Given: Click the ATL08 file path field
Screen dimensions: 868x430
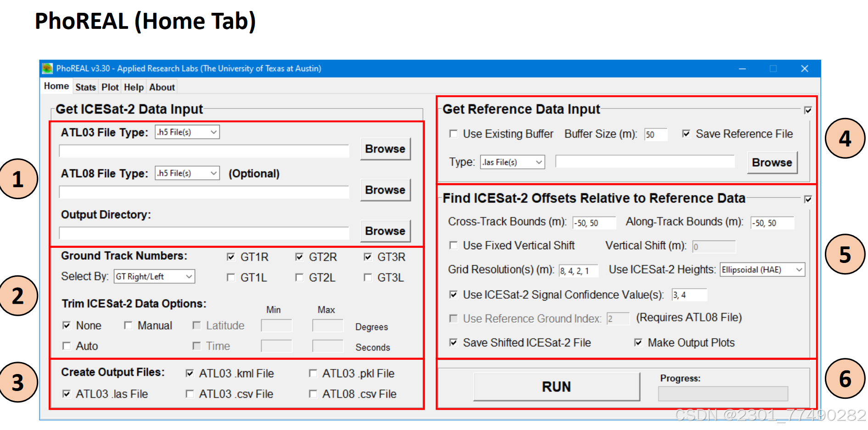Looking at the screenshot, I should [204, 192].
